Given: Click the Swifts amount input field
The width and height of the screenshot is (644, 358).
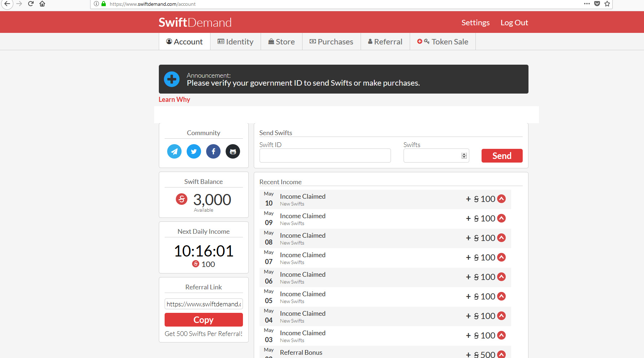Looking at the screenshot, I should click(x=436, y=155).
